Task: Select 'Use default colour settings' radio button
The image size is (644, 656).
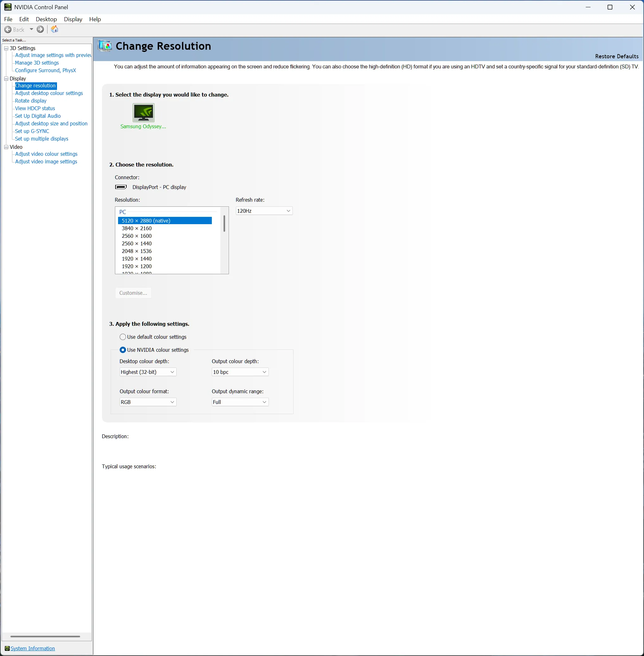Action: pos(123,337)
